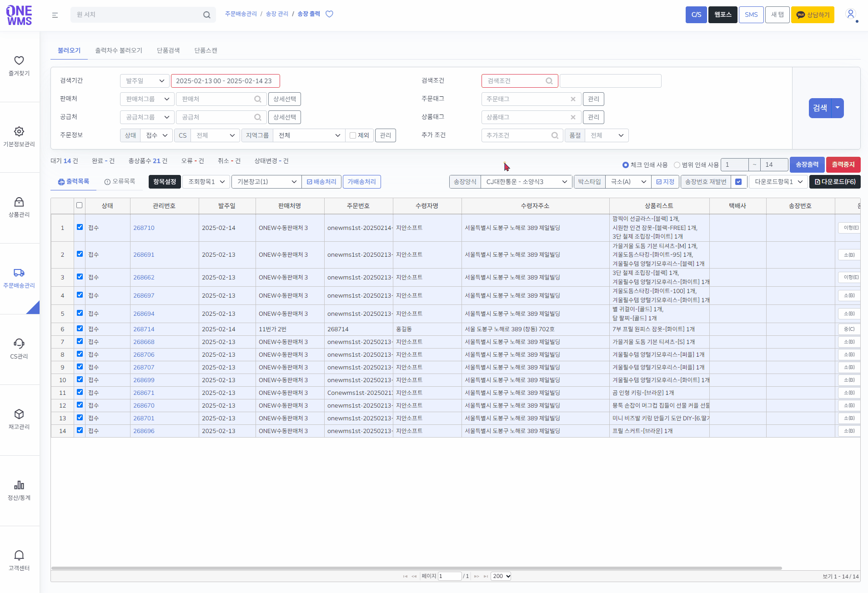The image size is (868, 593).
Task: Select the 오류목록 tab
Action: [x=120, y=182]
